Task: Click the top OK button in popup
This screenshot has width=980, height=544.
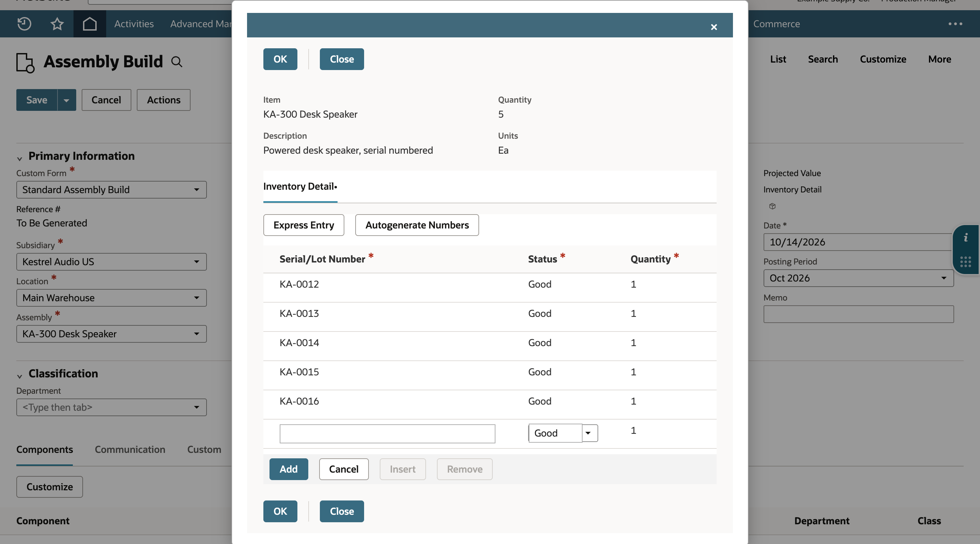Action: click(280, 59)
